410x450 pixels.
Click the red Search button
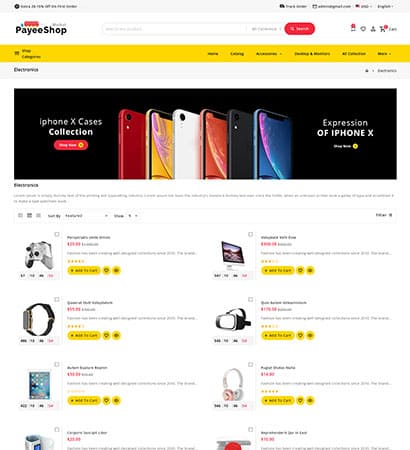click(299, 29)
